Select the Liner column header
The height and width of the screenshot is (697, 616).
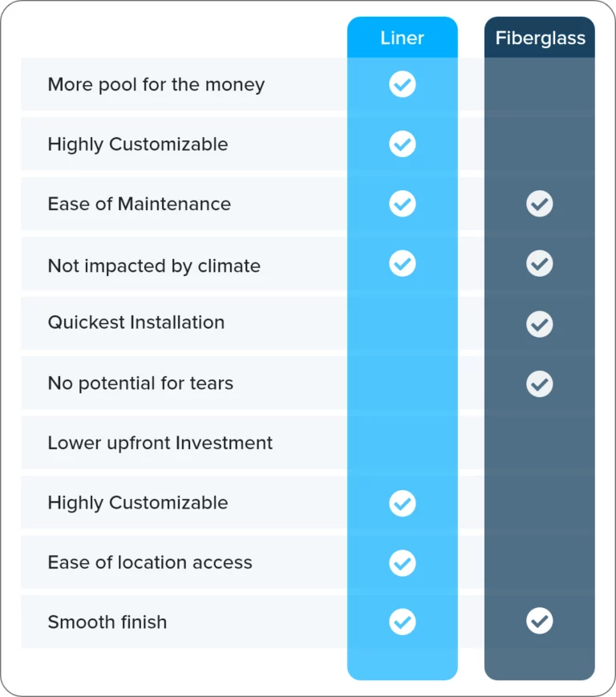[402, 38]
